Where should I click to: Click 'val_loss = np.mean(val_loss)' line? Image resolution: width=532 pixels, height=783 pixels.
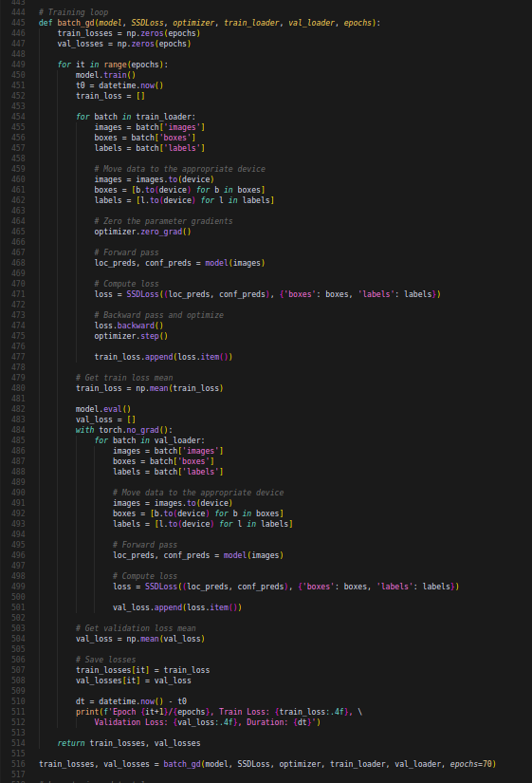140,639
